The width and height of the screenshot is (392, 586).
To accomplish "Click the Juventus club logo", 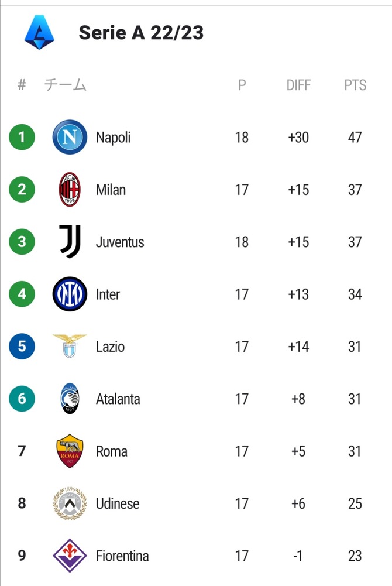I will pyautogui.click(x=70, y=242).
